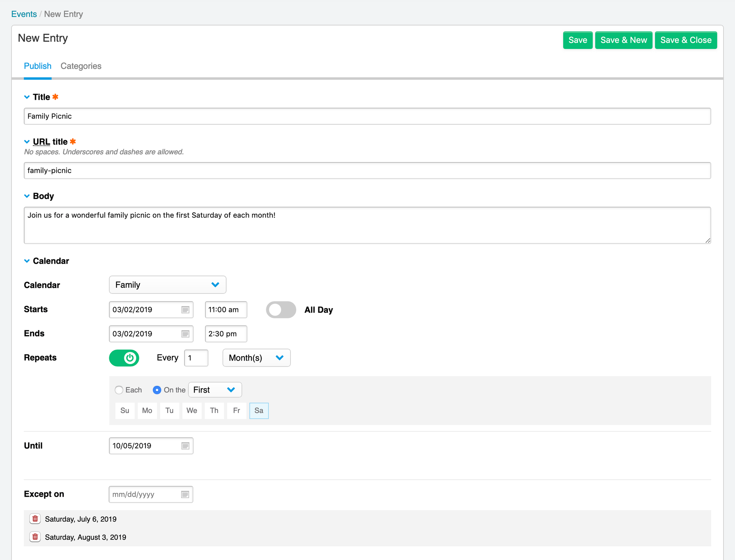Collapse the Calendar section
Viewport: 735px width, 560px height.
point(27,261)
